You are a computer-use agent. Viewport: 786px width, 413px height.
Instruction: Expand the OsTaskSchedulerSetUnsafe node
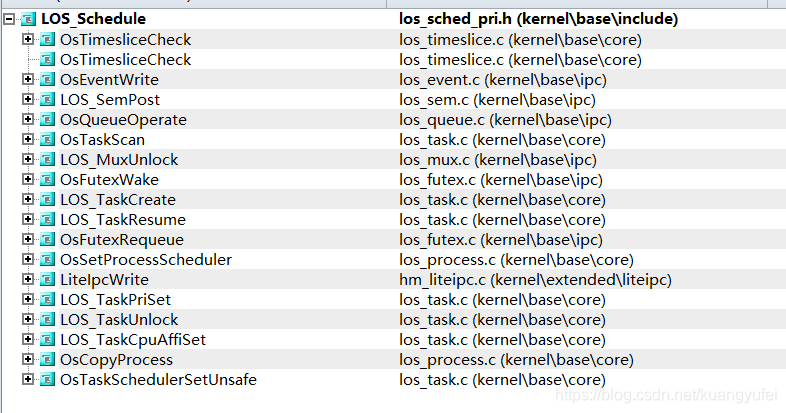(28, 379)
